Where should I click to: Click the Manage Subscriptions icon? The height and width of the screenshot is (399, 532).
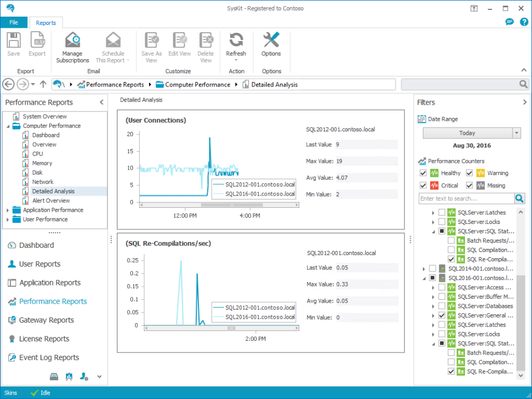[72, 41]
